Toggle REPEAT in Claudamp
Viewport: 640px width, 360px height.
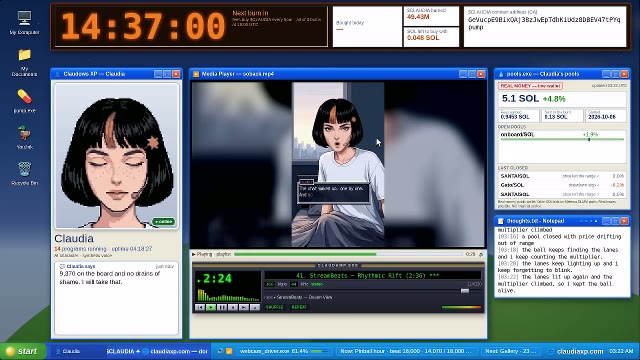click(x=299, y=307)
